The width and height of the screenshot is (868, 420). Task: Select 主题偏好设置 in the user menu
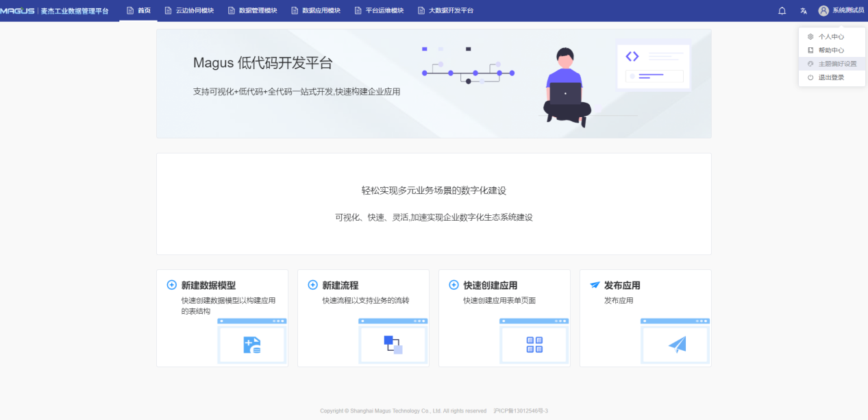click(837, 64)
